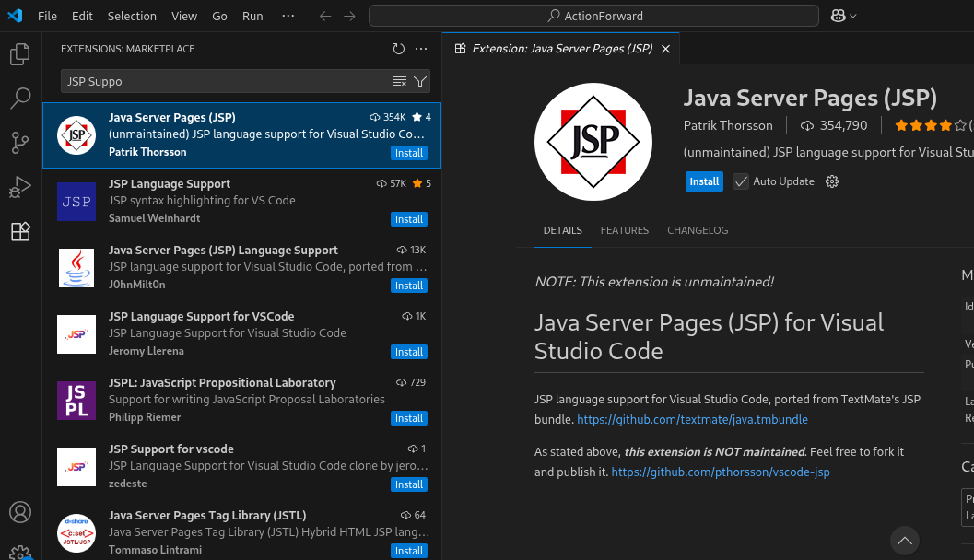Go forward with the right arrow
The image size is (974, 560).
[x=350, y=17]
